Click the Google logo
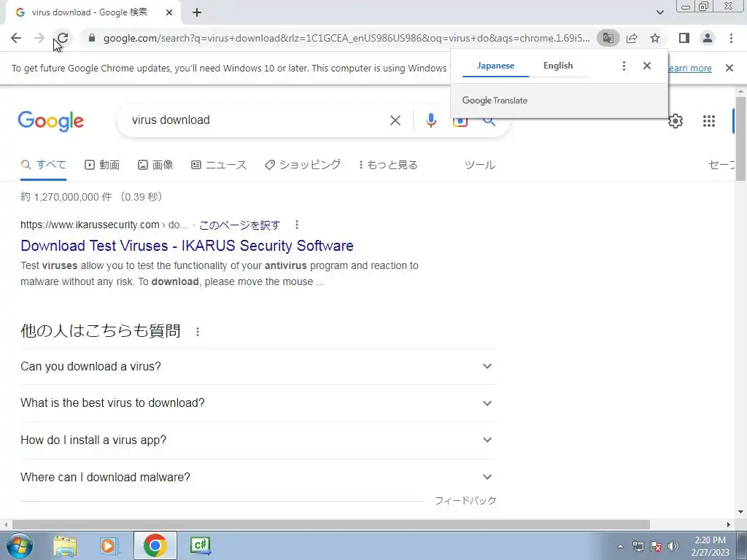 coord(50,121)
